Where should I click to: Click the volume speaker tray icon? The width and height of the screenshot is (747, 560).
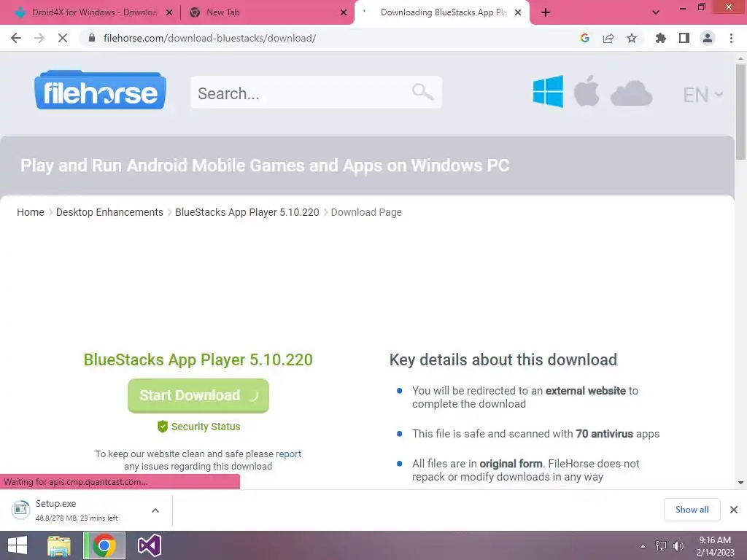coord(678,546)
